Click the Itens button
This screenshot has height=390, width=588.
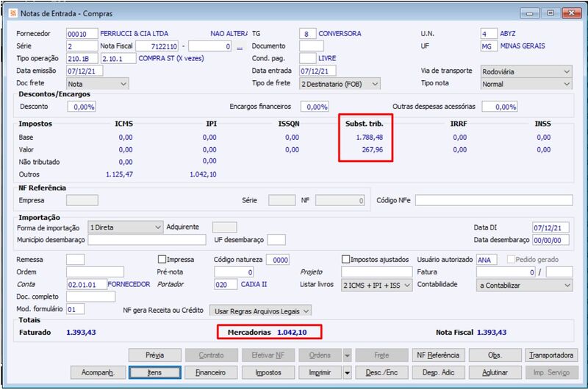click(x=155, y=373)
